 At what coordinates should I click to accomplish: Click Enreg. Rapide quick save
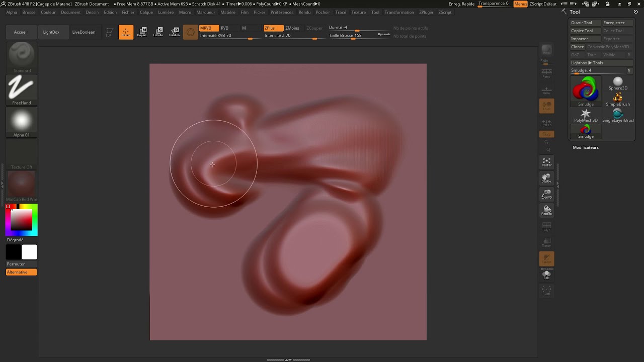461,4
